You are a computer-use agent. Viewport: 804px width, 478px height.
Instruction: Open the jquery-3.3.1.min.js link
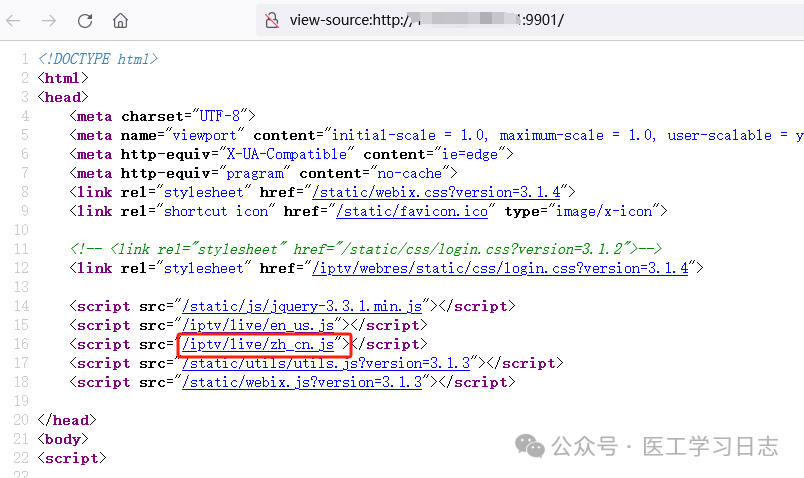click(x=302, y=306)
